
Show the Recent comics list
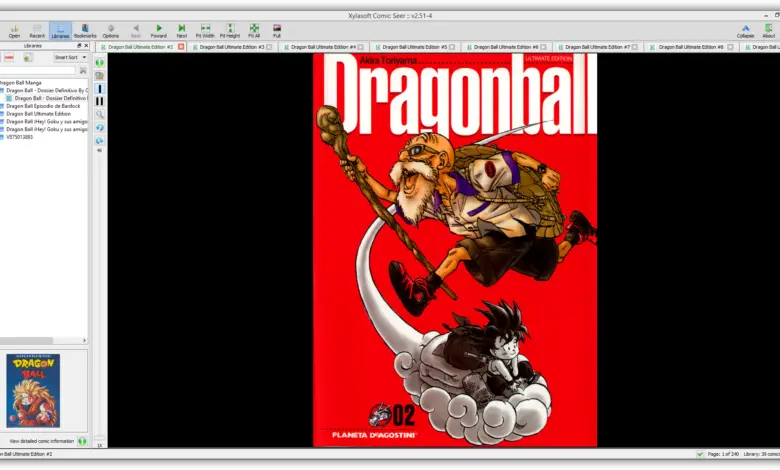click(x=37, y=31)
